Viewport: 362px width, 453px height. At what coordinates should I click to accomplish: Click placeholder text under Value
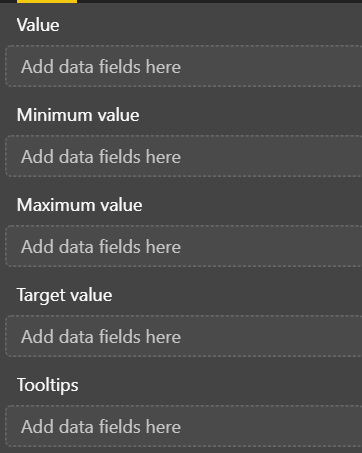(x=101, y=67)
